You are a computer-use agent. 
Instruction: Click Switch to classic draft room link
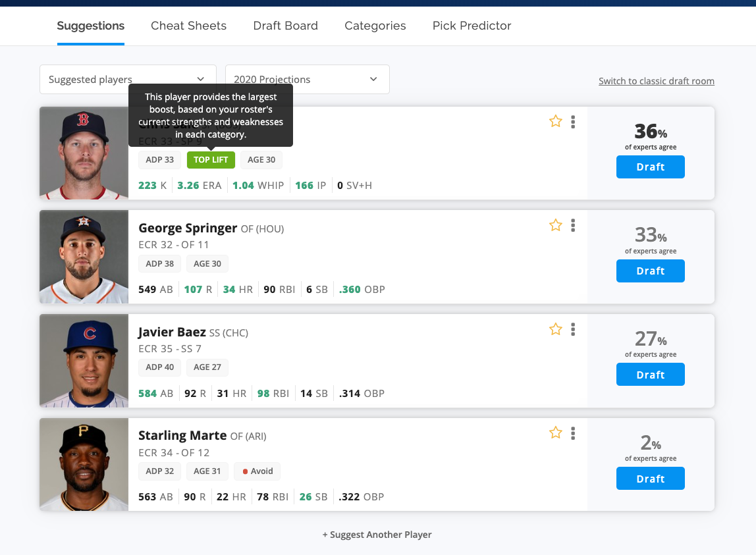[x=656, y=81]
